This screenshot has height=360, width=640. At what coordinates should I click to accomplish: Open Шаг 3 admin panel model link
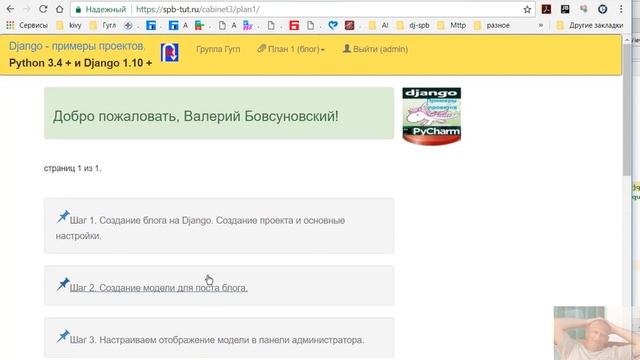click(x=217, y=340)
